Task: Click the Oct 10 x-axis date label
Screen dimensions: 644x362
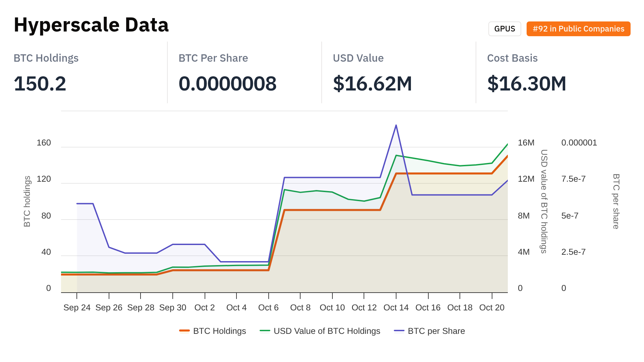Action: point(332,307)
